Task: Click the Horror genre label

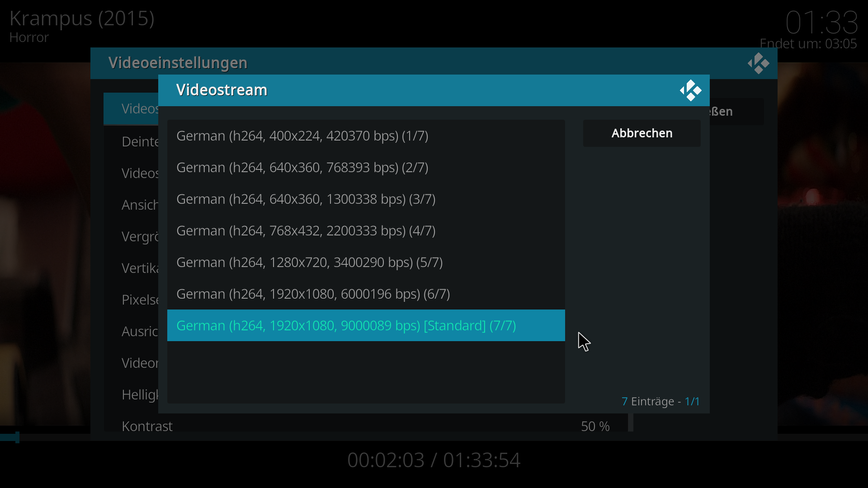Action: coord(29,38)
